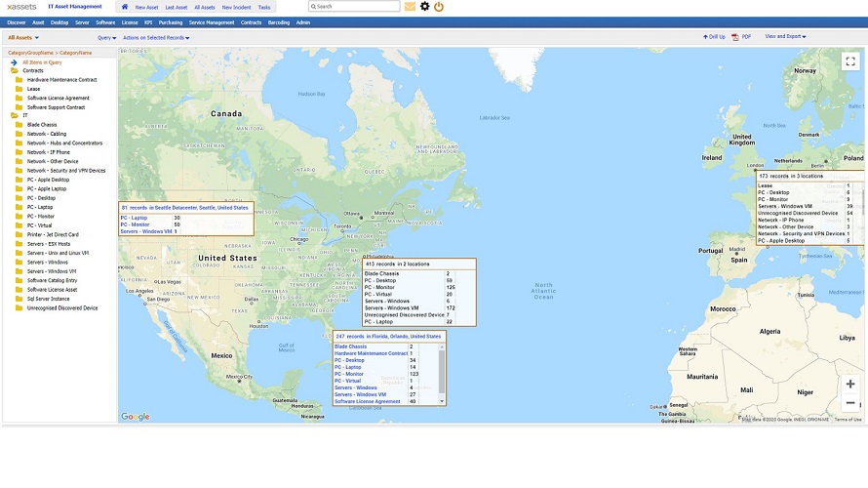
Task: Click Hardware Maintenance Contract in Florida popup
Action: (x=371, y=353)
